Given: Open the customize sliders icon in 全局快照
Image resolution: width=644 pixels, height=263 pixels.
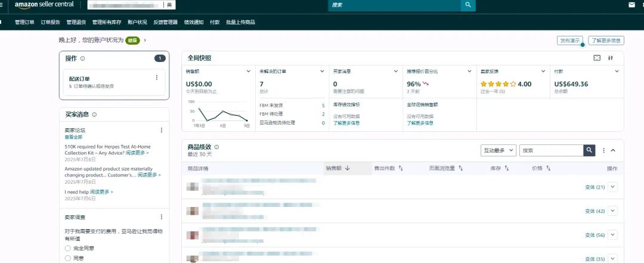Looking at the screenshot, I should point(611,58).
